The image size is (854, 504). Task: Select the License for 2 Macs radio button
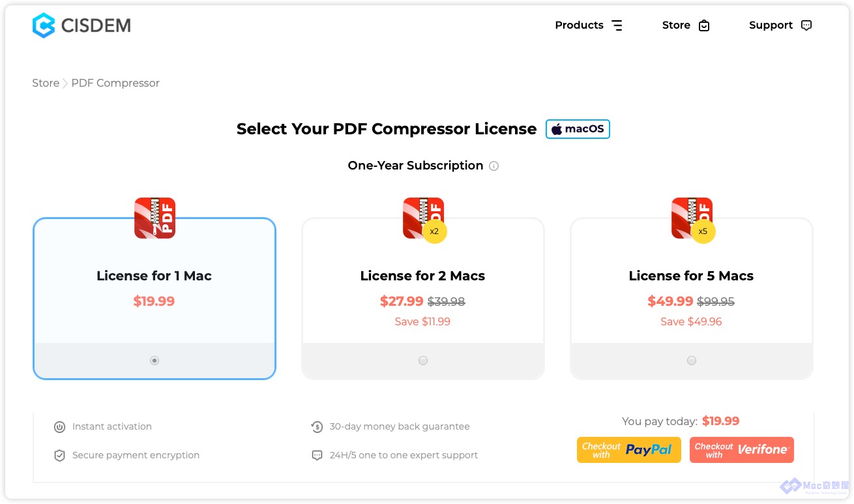[423, 361]
